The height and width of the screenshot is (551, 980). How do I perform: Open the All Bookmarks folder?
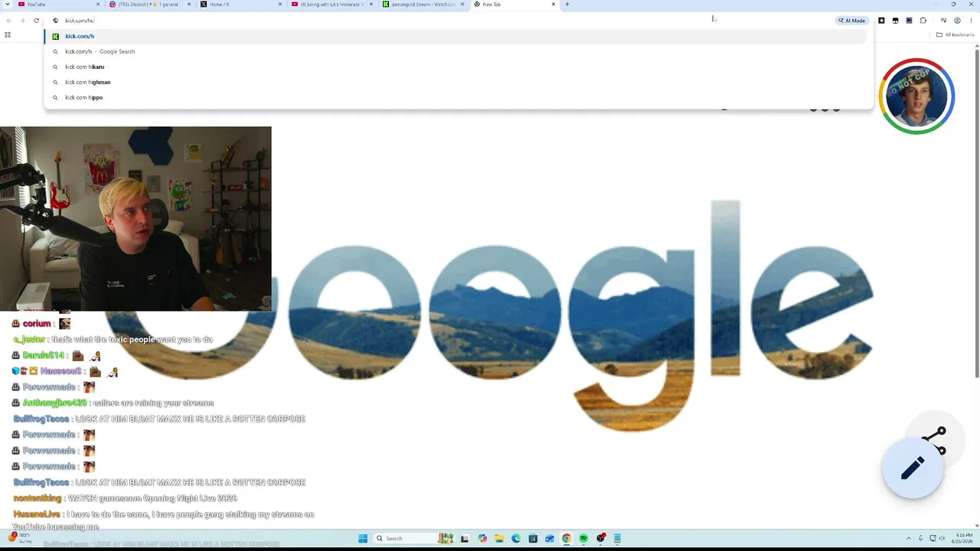coord(955,34)
